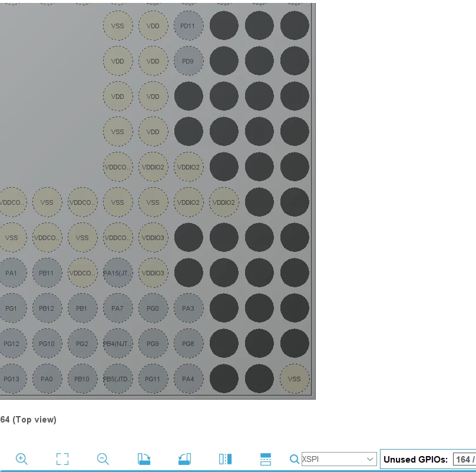
Task: Click the PB11 pin
Action: [x=47, y=272]
